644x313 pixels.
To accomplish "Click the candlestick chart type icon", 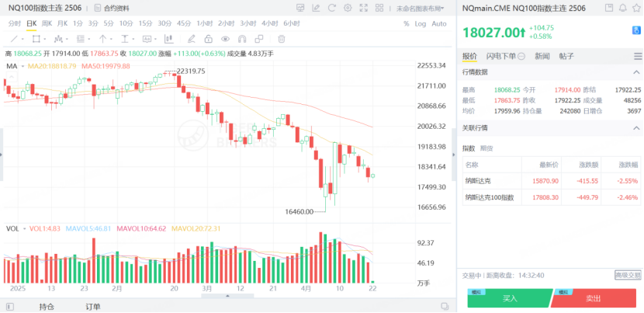I will (x=169, y=39).
